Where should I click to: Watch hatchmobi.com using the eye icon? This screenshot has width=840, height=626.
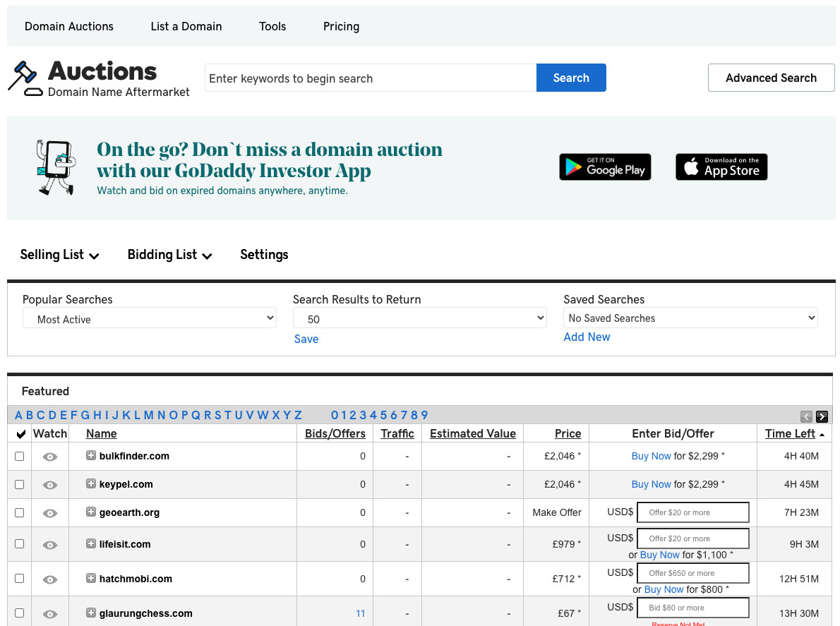(50, 579)
